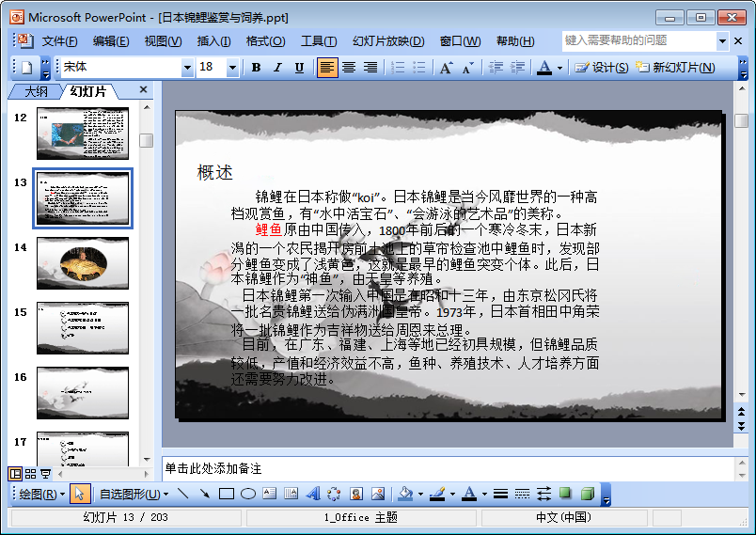
Task: Click the help question input box
Action: point(639,41)
